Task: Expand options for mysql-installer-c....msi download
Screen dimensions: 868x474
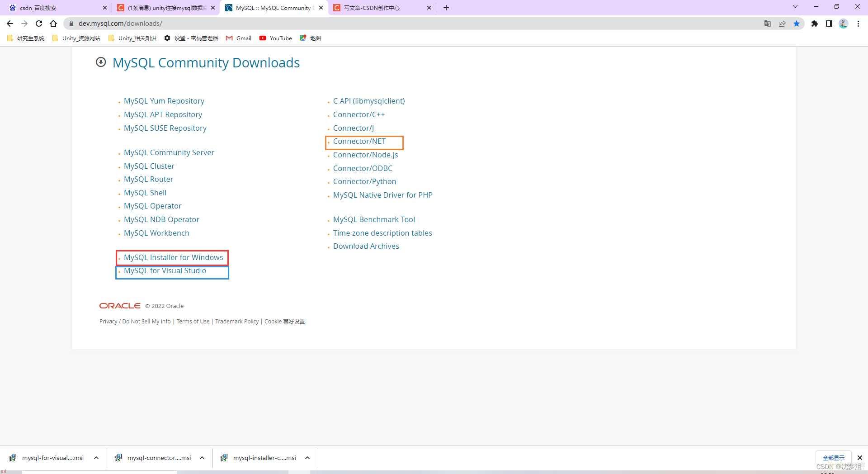Action: point(307,458)
